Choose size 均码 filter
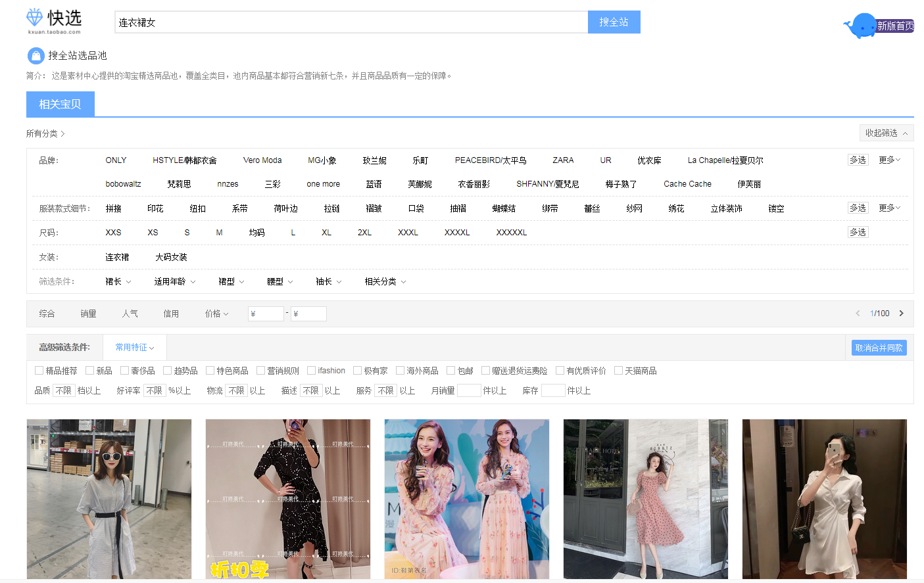Image resolution: width=924 pixels, height=583 pixels. point(256,233)
